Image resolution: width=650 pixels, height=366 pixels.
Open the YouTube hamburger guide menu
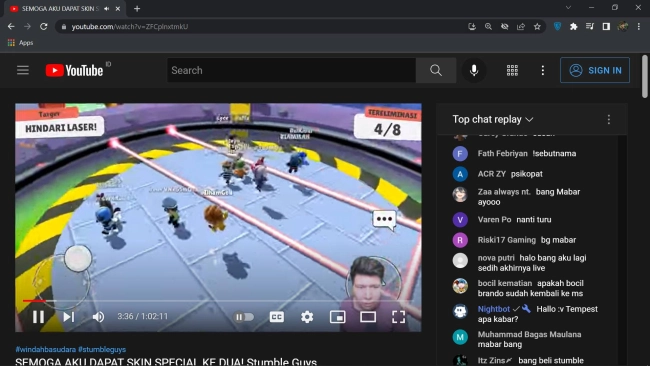23,70
